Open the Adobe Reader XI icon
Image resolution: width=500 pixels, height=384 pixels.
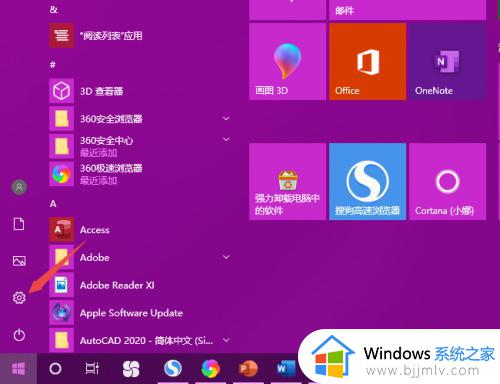(x=62, y=285)
